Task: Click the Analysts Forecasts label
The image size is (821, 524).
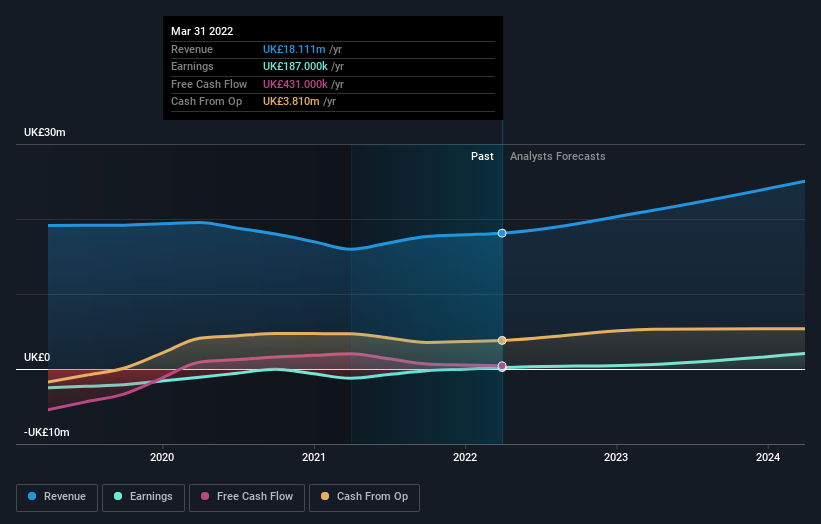Action: (x=558, y=156)
